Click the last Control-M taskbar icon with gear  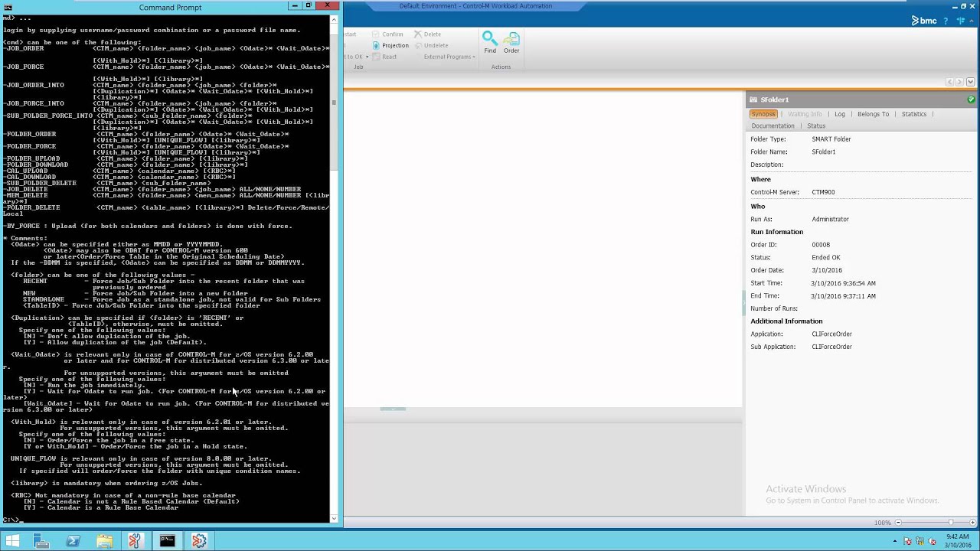(x=198, y=541)
